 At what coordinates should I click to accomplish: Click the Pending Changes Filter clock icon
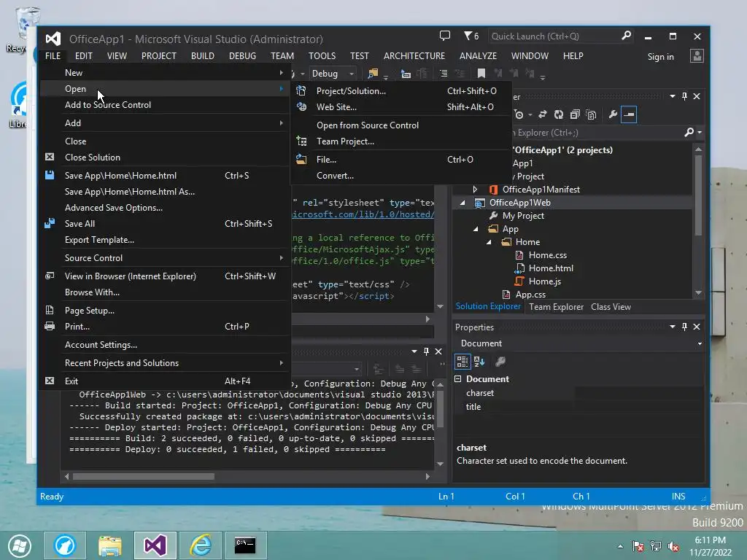click(519, 114)
